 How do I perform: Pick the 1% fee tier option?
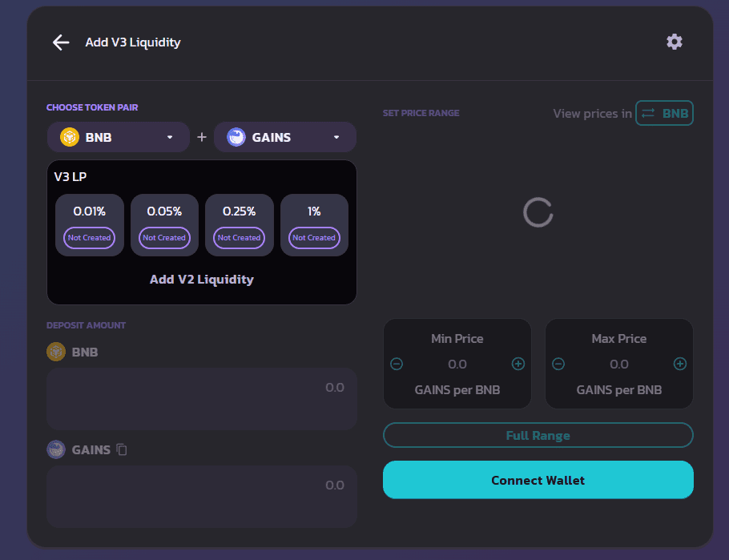point(314,224)
